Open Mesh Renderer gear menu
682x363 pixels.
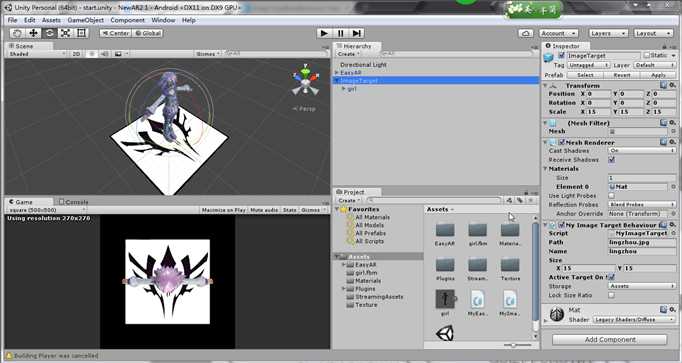(x=672, y=142)
